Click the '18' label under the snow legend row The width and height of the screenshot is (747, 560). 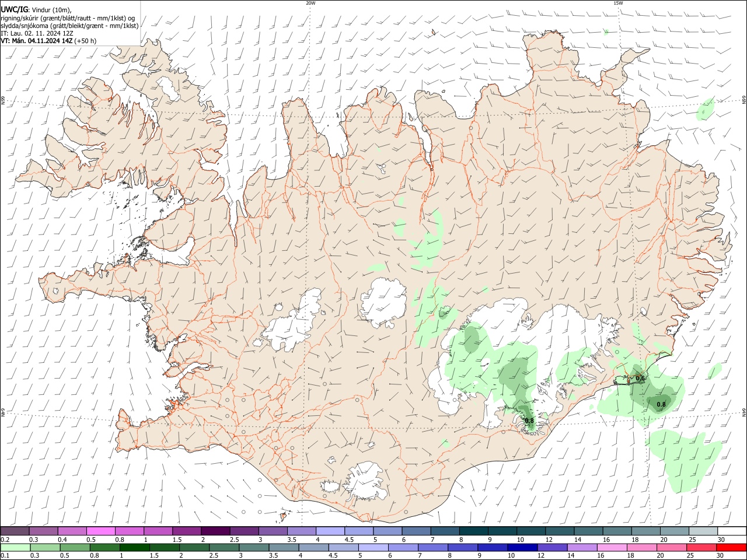point(634,540)
